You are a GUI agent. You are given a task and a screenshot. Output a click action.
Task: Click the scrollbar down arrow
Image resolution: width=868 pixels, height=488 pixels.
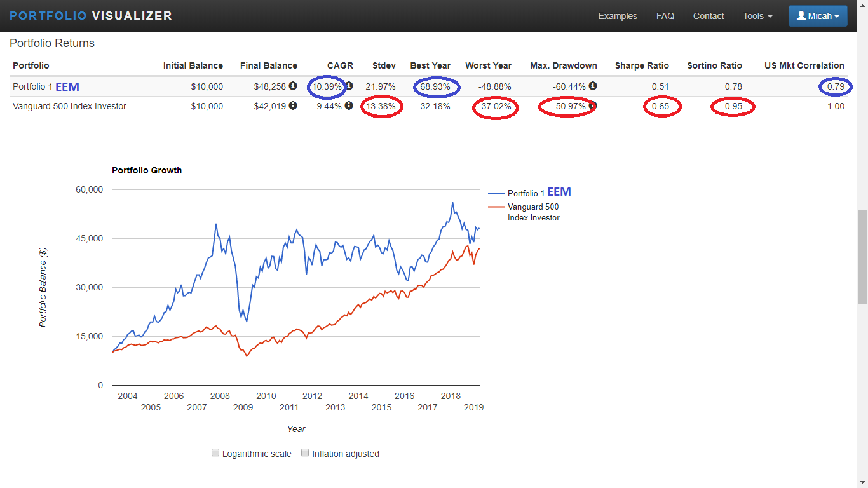point(862,482)
